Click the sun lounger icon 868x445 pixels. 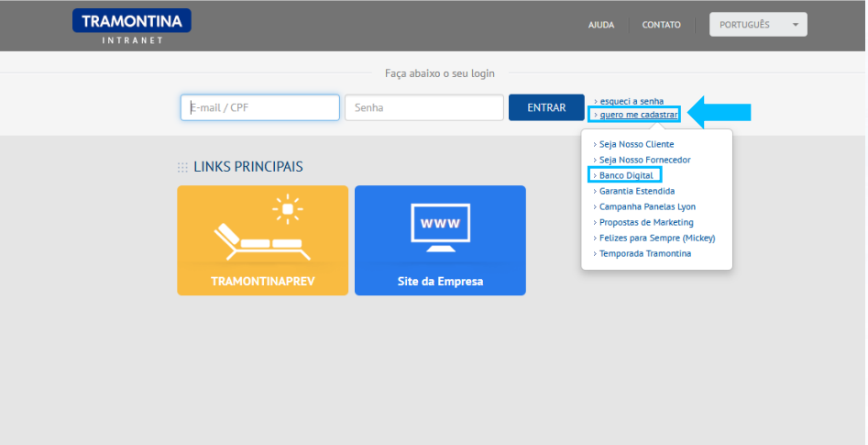point(262,241)
